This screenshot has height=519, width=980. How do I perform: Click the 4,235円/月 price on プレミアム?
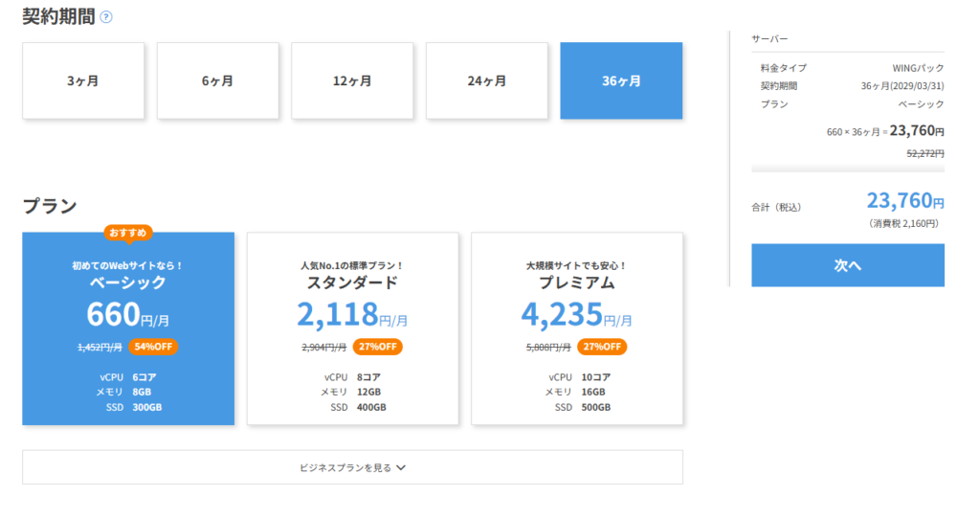tap(577, 314)
